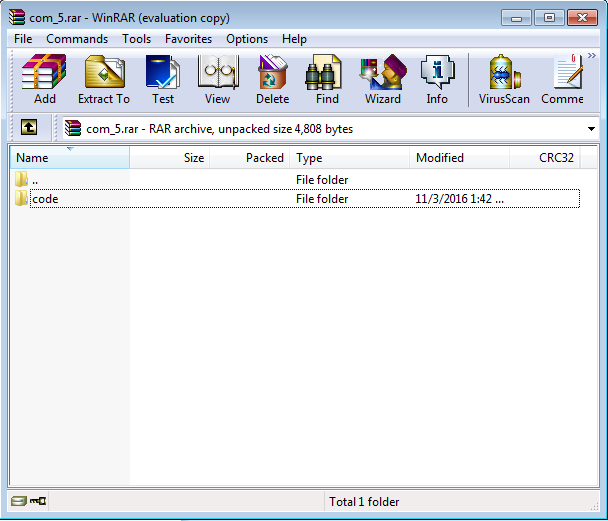Sort by the CRC32 column header

click(544, 157)
